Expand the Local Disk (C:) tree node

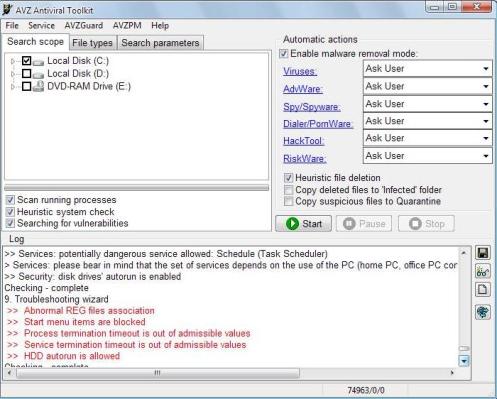click(x=13, y=61)
